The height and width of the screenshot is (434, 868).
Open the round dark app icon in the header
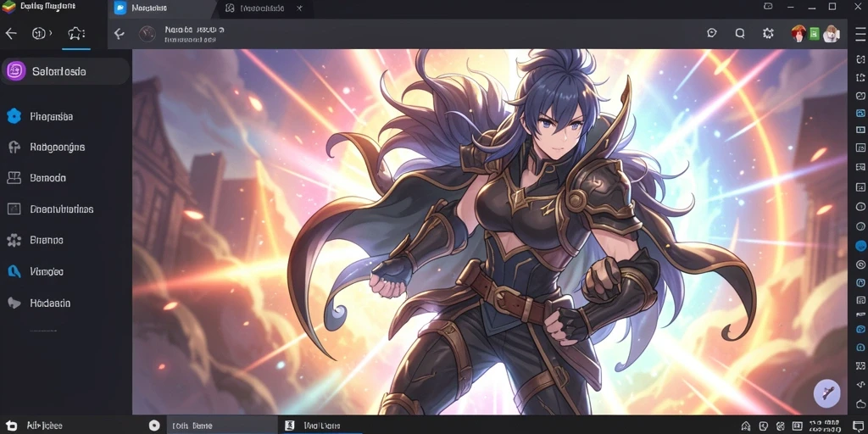pyautogui.click(x=147, y=34)
